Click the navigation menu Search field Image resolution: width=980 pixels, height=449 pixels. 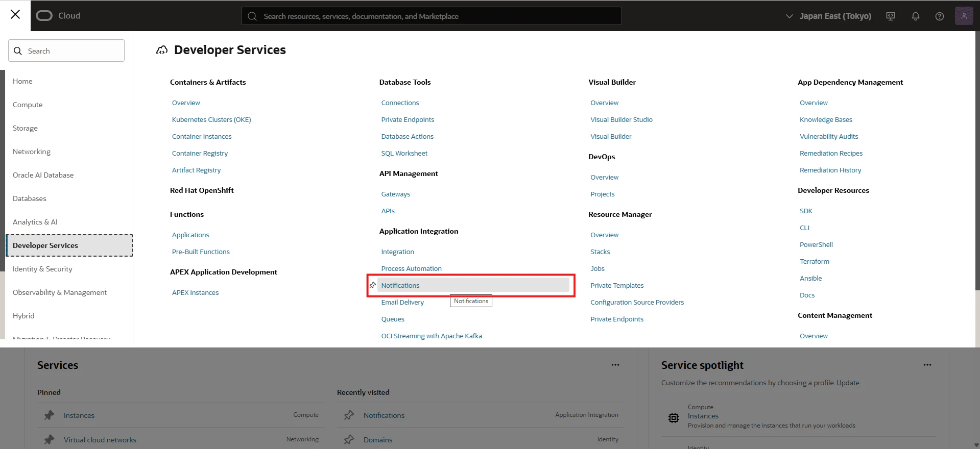(x=66, y=51)
